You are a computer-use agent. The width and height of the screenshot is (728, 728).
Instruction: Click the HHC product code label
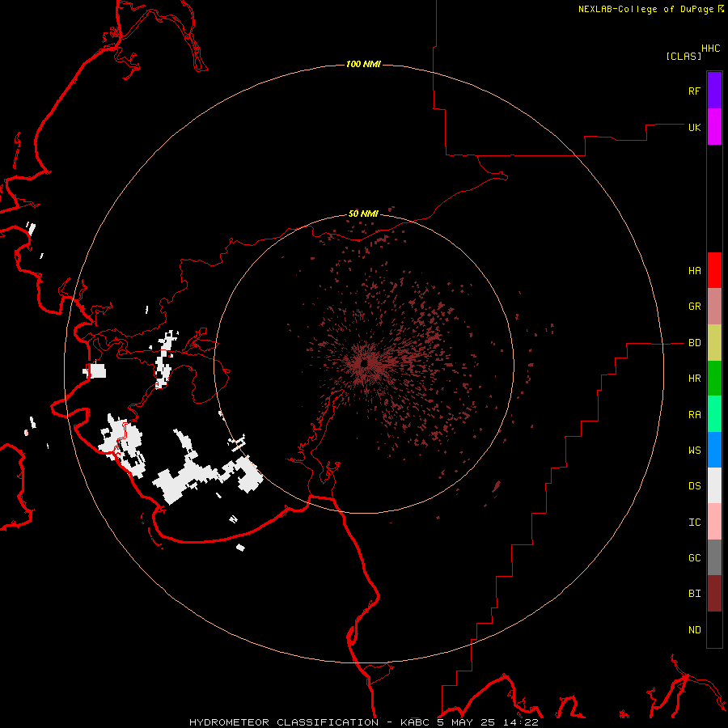[710, 49]
